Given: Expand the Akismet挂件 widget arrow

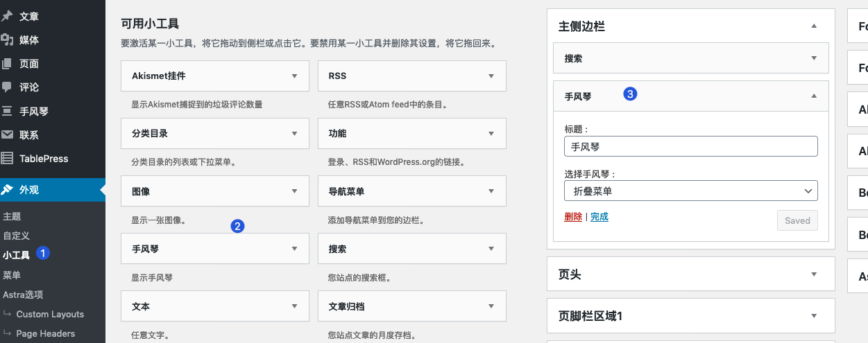Looking at the screenshot, I should pyautogui.click(x=294, y=76).
